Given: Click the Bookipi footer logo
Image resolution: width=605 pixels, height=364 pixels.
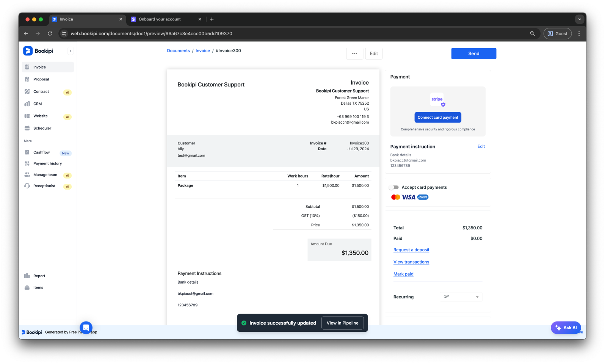Looking at the screenshot, I should tap(32, 332).
